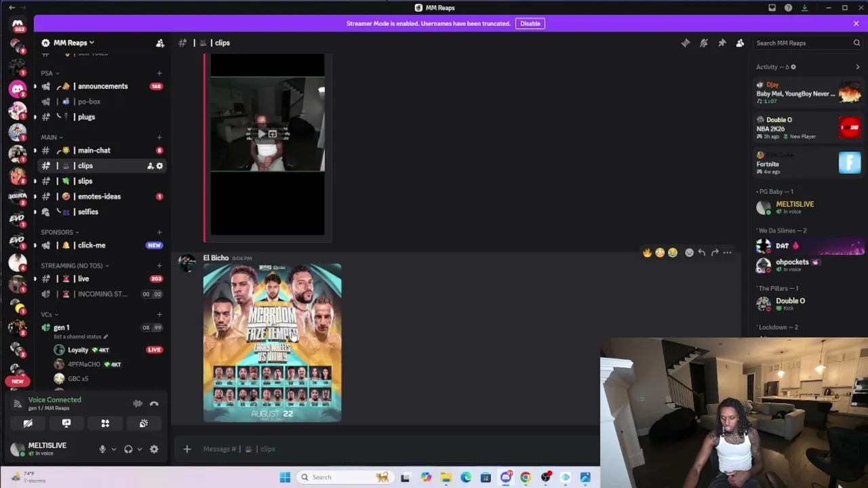
Task: Disable Streamer Mode
Action: 530,23
